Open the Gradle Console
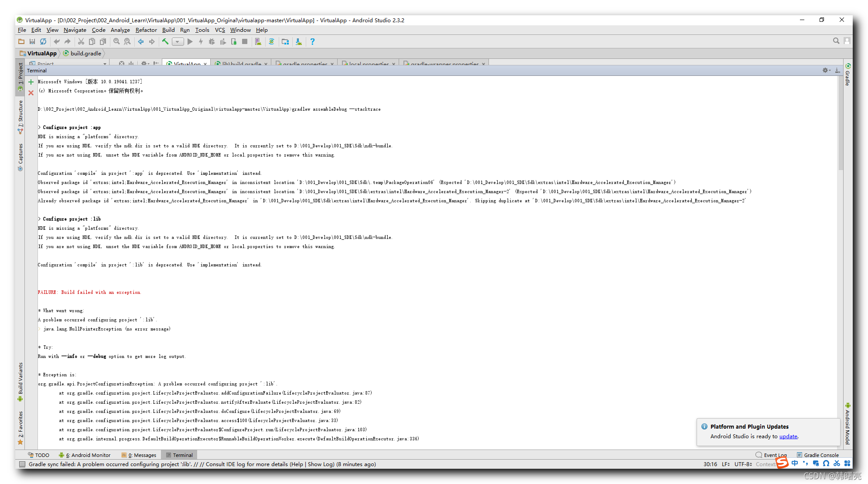This screenshot has height=484, width=868. (x=817, y=455)
